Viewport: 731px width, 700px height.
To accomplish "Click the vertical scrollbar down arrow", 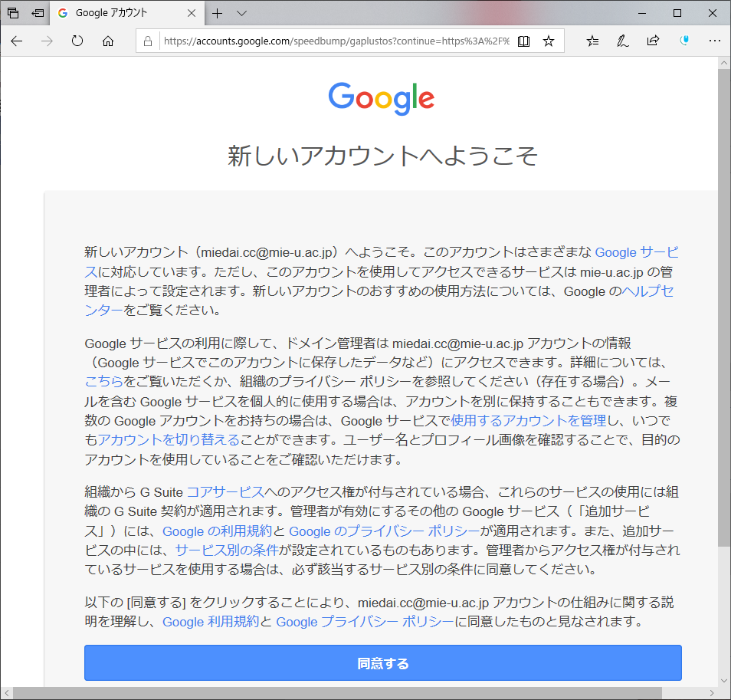I will 724,680.
